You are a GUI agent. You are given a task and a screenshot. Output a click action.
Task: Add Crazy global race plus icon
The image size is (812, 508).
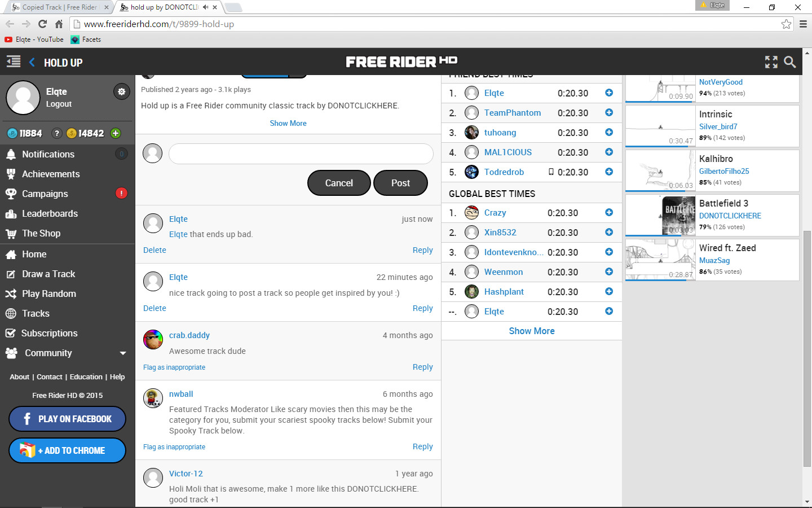[609, 212]
